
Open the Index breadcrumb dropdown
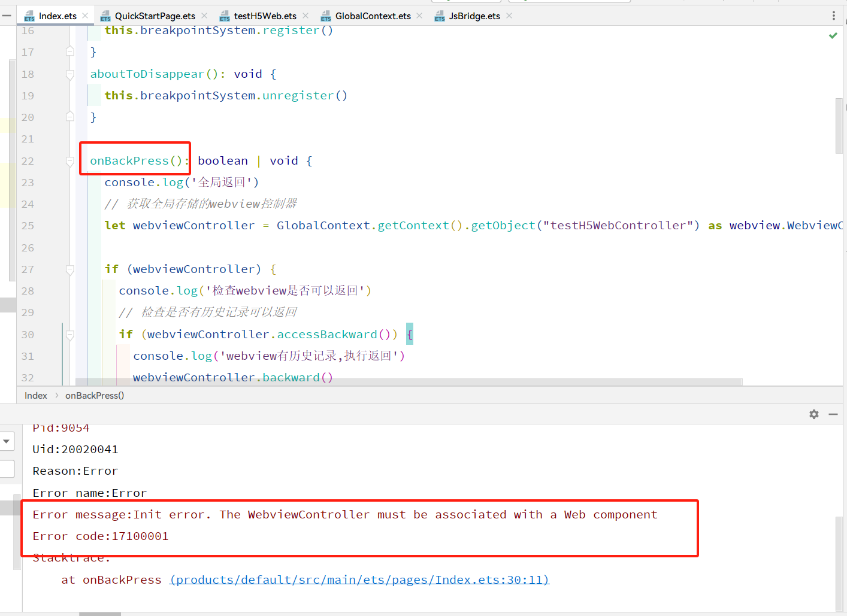coord(35,395)
